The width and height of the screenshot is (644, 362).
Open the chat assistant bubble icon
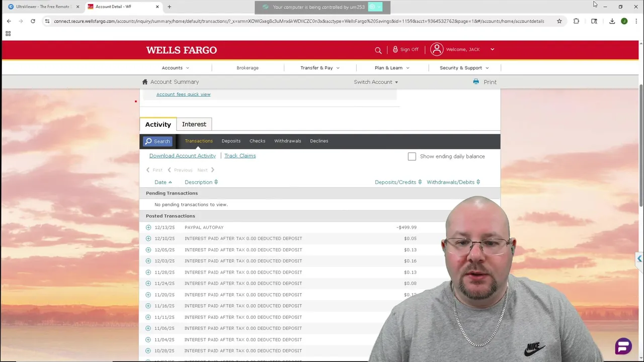623,346
